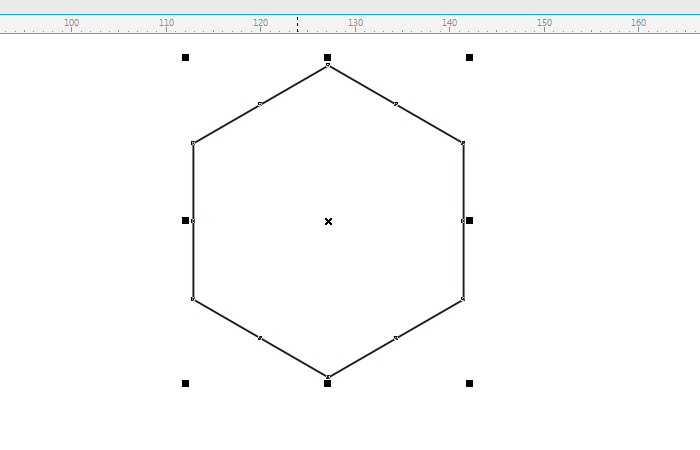This screenshot has width=700, height=450.
Task: Click the 110 label on horizontal ruler
Action: pos(167,22)
